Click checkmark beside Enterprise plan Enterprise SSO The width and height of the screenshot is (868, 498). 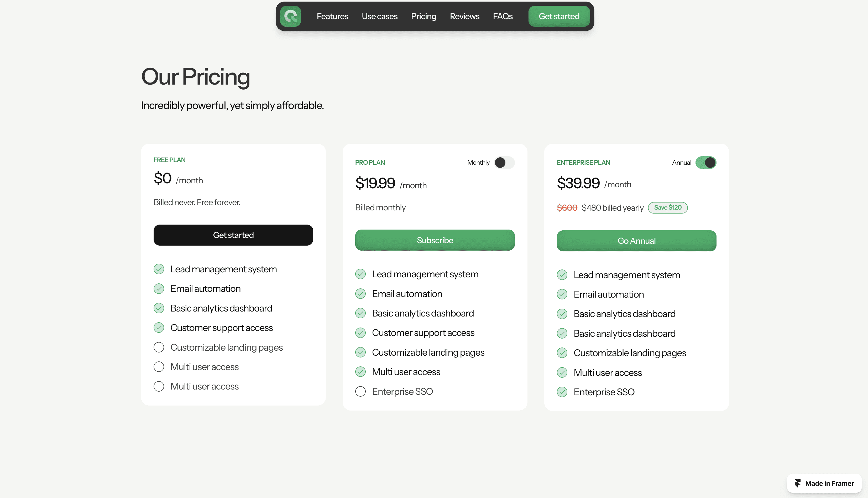coord(562,392)
